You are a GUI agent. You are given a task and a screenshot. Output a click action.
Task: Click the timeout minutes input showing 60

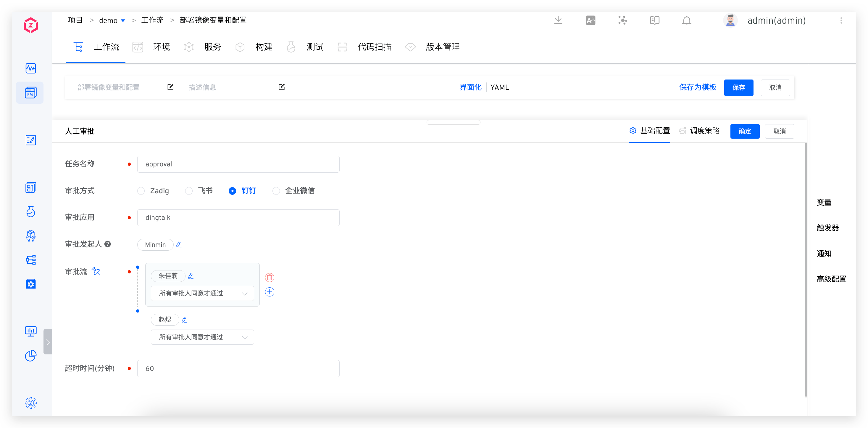pos(238,368)
